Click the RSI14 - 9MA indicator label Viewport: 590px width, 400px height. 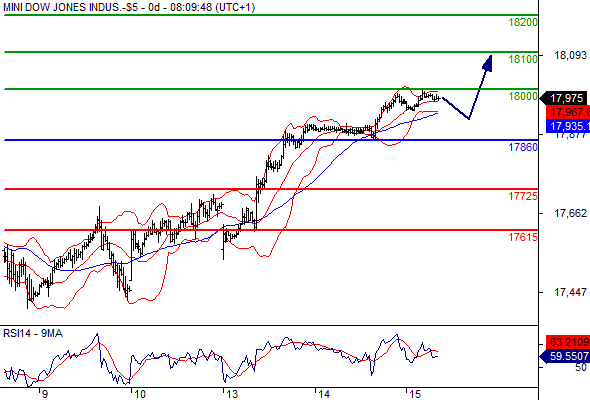33,333
